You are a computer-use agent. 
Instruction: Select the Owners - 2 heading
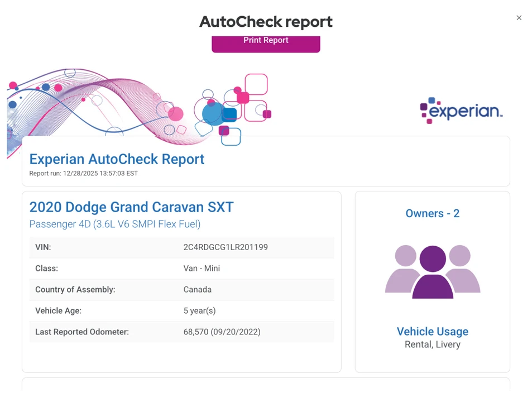pos(433,213)
